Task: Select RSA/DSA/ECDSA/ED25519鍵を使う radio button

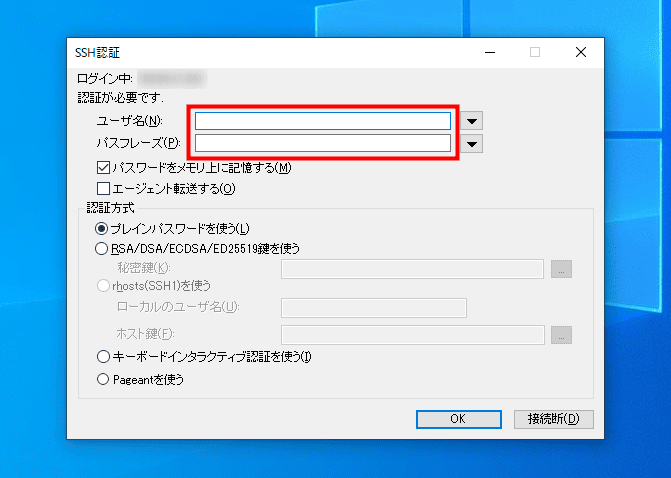Action: [101, 249]
